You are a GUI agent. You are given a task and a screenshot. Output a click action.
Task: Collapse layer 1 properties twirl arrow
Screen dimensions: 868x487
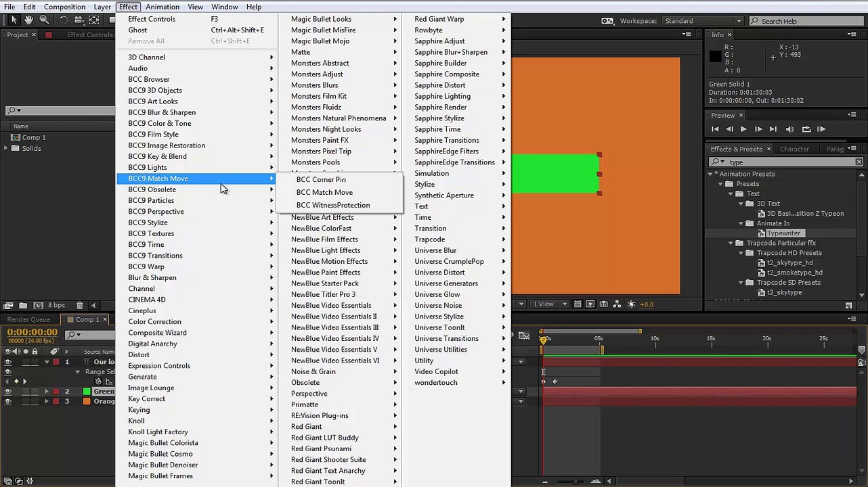47,362
